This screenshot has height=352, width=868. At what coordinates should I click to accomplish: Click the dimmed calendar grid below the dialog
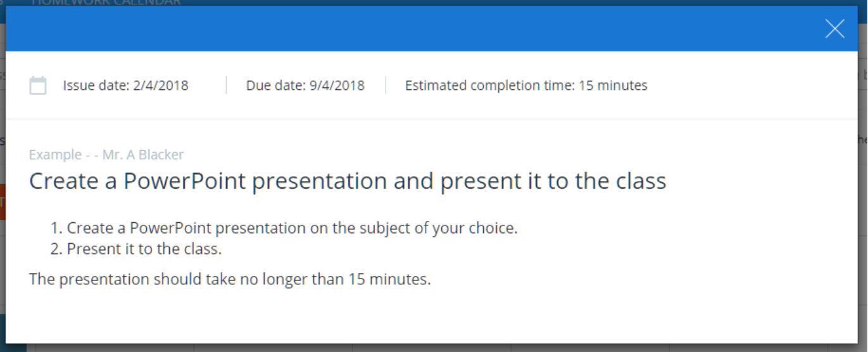tap(431, 348)
